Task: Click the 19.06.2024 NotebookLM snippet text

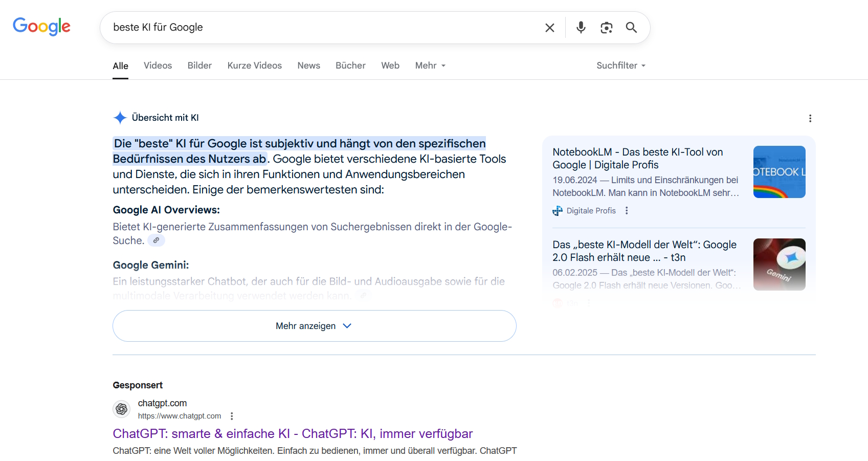Action: tap(646, 186)
